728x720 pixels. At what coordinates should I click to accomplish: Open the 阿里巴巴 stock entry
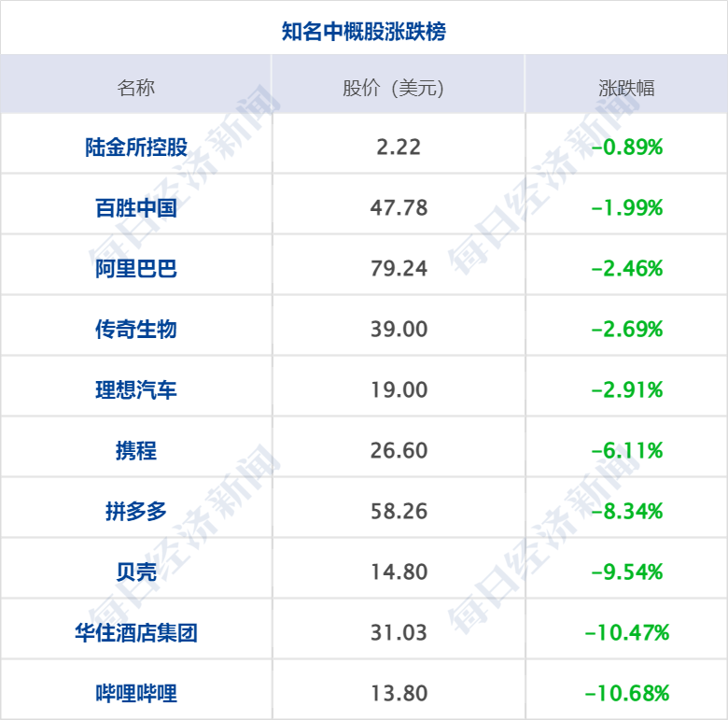coord(136,269)
